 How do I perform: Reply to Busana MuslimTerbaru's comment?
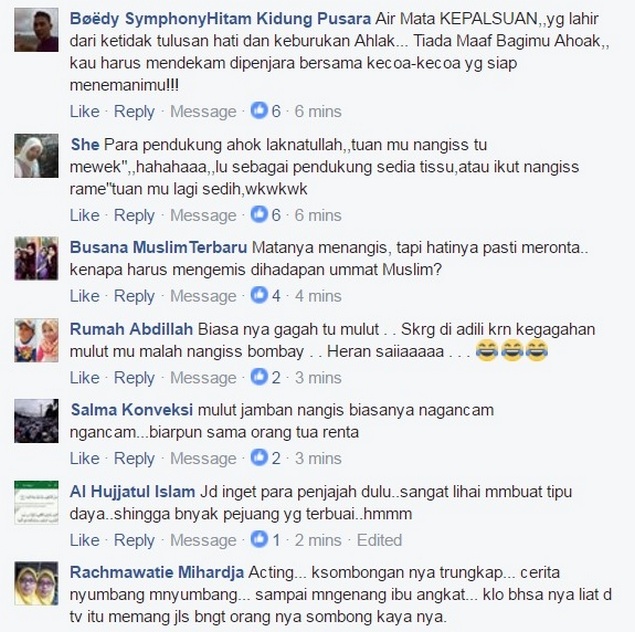coord(134,296)
